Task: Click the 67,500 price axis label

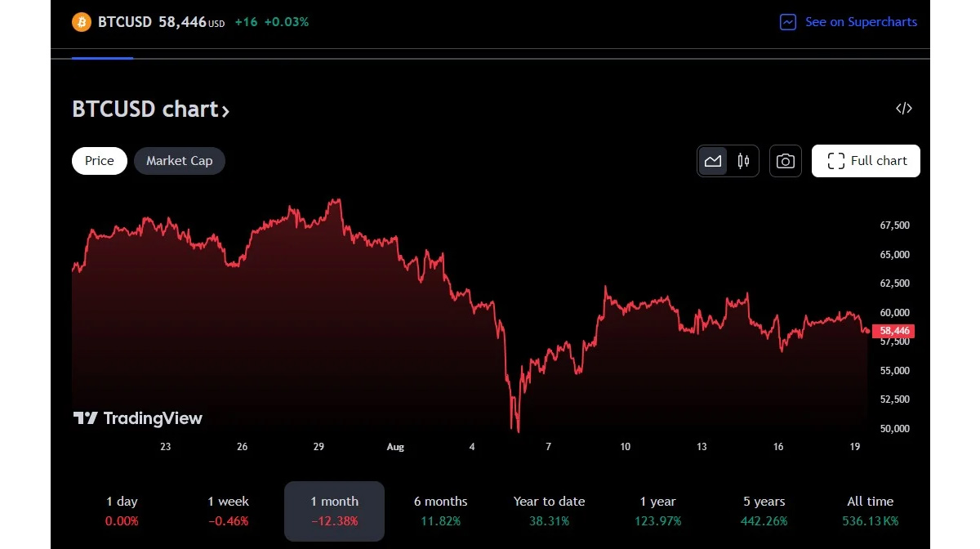Action: (895, 225)
